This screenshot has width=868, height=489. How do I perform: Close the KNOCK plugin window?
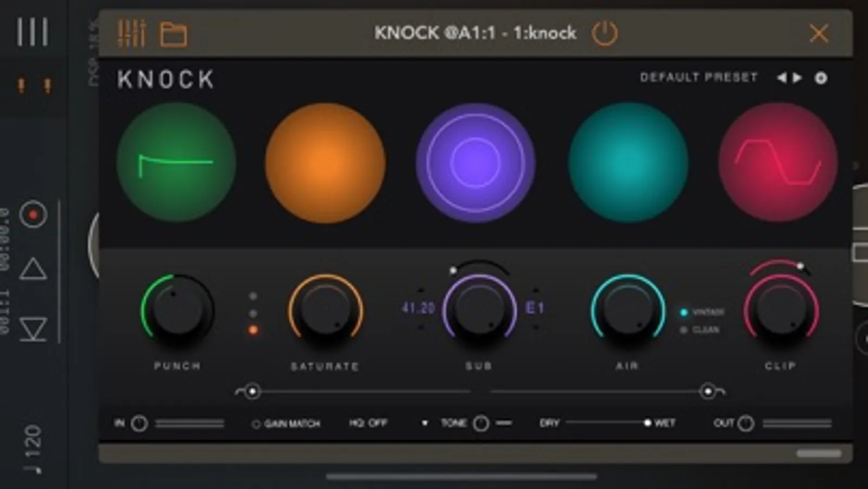(x=819, y=34)
